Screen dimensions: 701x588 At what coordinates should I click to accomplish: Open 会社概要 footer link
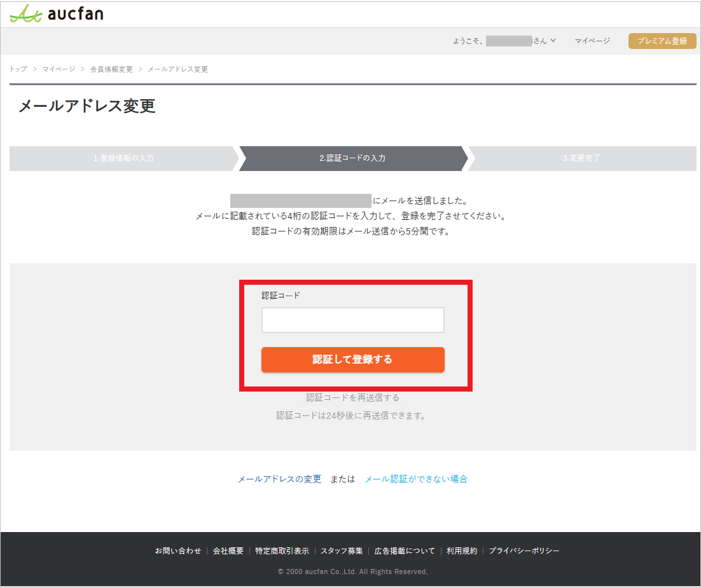(x=228, y=551)
